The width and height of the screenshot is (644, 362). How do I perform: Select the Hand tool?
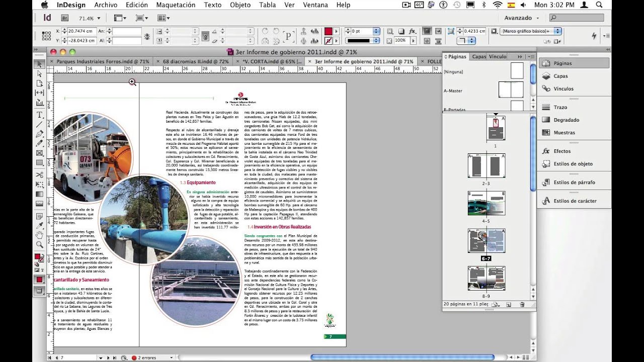pos(39,235)
